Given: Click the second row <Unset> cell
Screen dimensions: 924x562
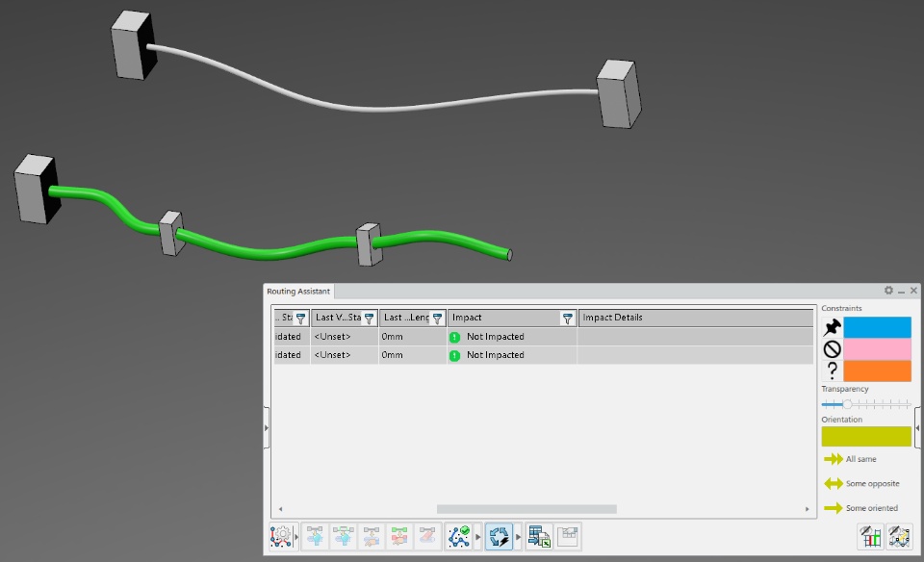Looking at the screenshot, I should tap(345, 355).
